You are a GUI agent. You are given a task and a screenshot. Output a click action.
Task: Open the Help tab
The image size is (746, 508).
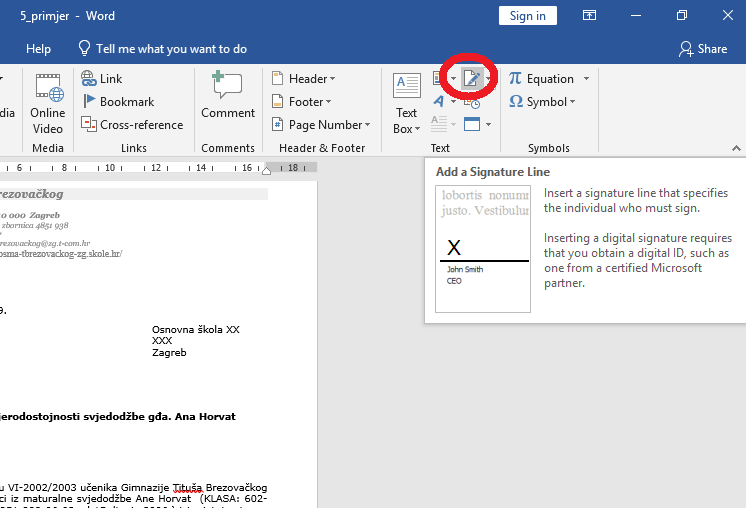tap(39, 49)
